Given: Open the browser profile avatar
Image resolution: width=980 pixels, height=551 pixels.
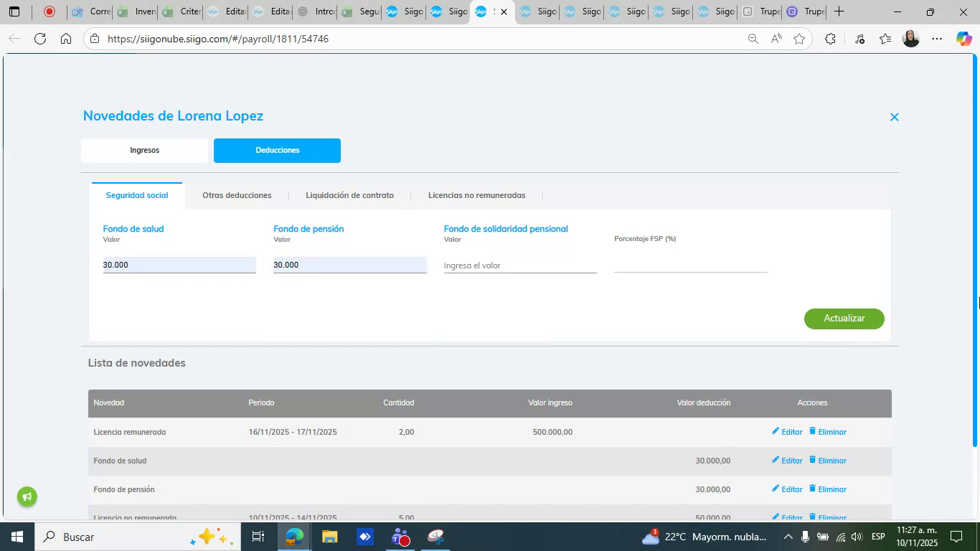Looking at the screenshot, I should (x=911, y=39).
